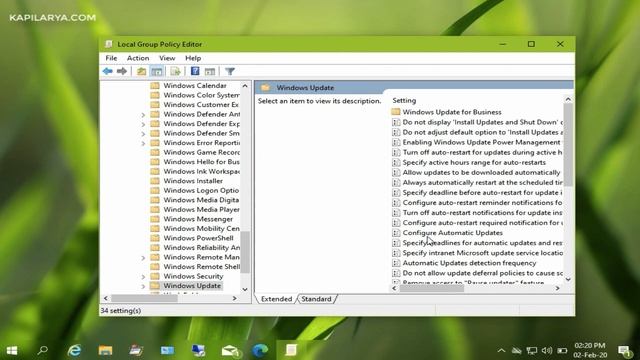The height and width of the screenshot is (360, 640).
Task: Expand Windows Security tree node
Action: coord(143,277)
